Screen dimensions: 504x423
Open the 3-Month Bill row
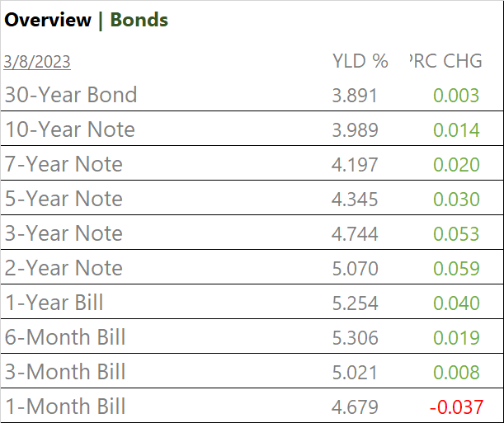(65, 372)
